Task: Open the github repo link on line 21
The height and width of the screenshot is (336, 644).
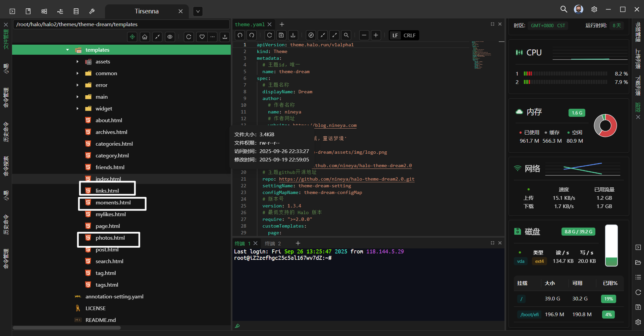Action: pos(346,179)
